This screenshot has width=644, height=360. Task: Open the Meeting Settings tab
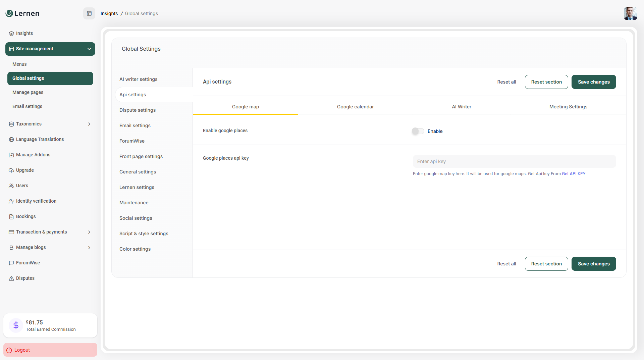[x=568, y=107]
